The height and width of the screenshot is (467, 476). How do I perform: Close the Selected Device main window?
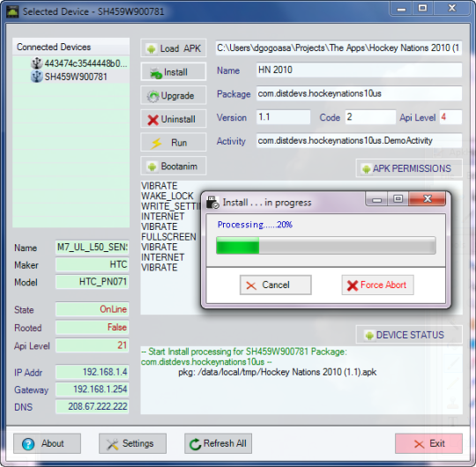tap(451, 8)
